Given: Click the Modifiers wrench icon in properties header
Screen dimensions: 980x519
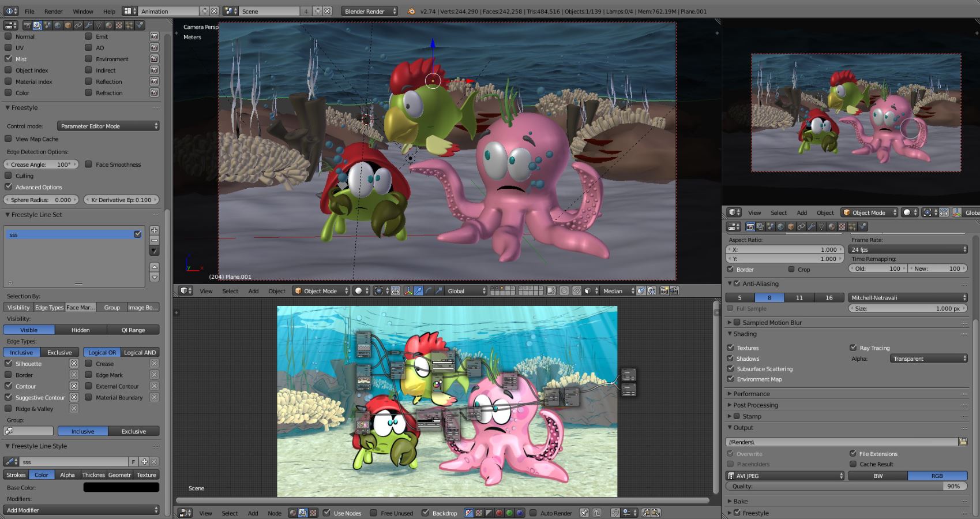Looking at the screenshot, I should pos(88,25).
